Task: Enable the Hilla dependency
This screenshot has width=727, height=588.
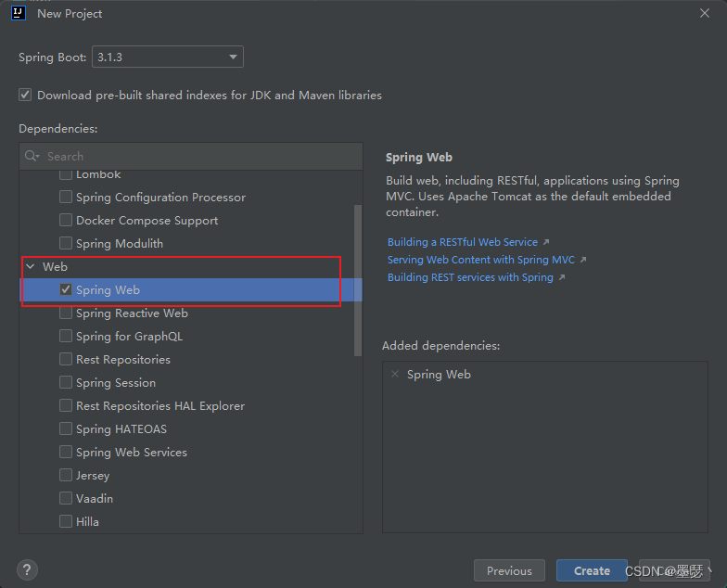Action: [66, 521]
